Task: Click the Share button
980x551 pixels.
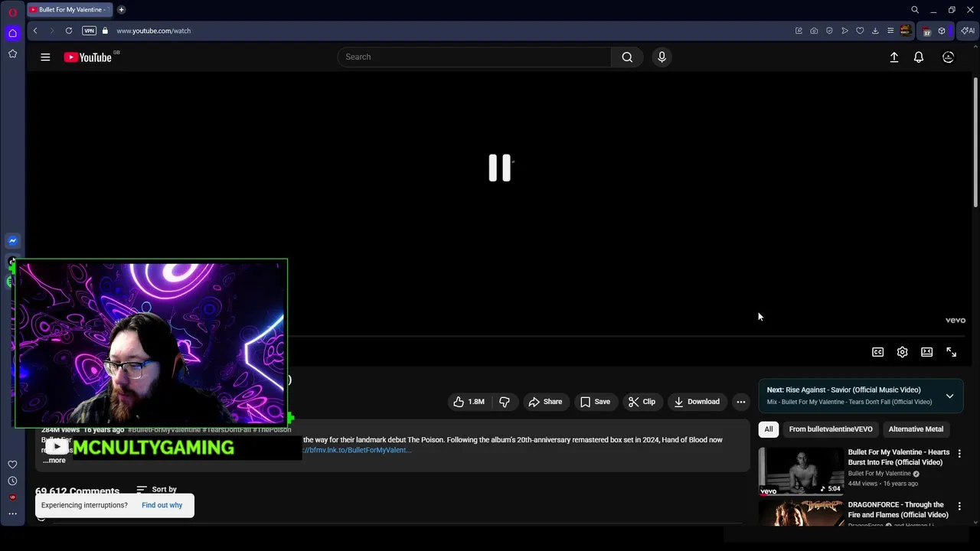Action: pyautogui.click(x=545, y=402)
